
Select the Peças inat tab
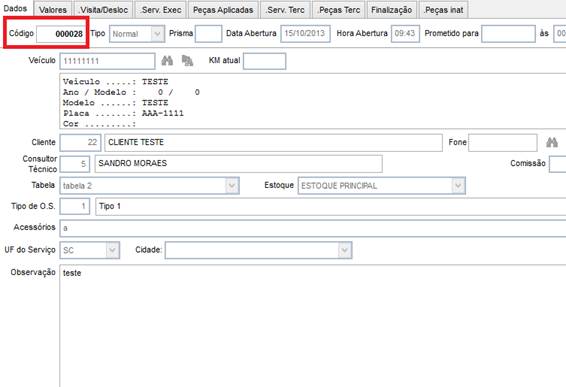(x=444, y=10)
